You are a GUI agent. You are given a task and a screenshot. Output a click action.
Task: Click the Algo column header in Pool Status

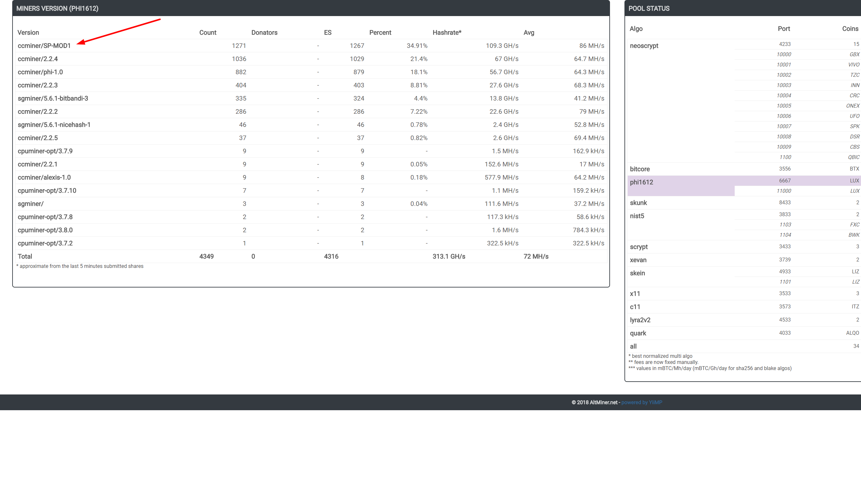pos(636,29)
